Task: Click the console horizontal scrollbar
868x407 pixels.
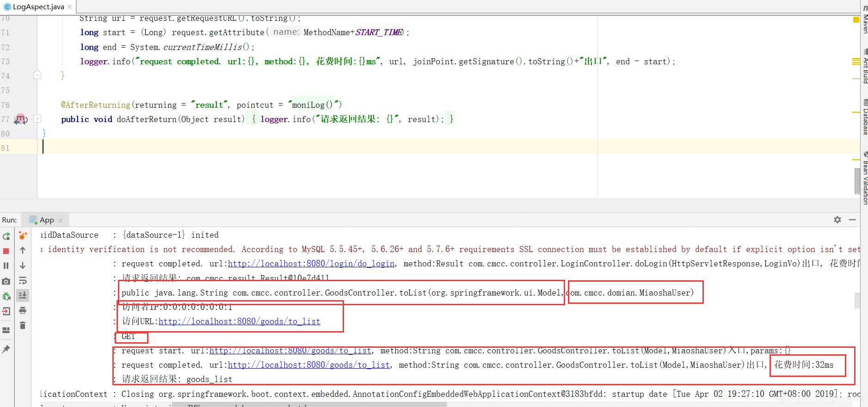Action: tap(309, 405)
